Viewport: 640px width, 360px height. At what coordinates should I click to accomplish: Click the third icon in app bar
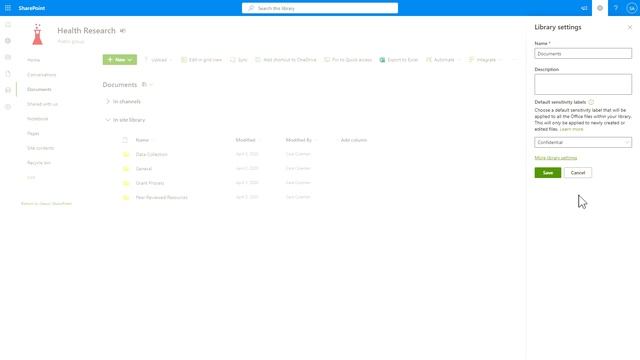tap(8, 57)
